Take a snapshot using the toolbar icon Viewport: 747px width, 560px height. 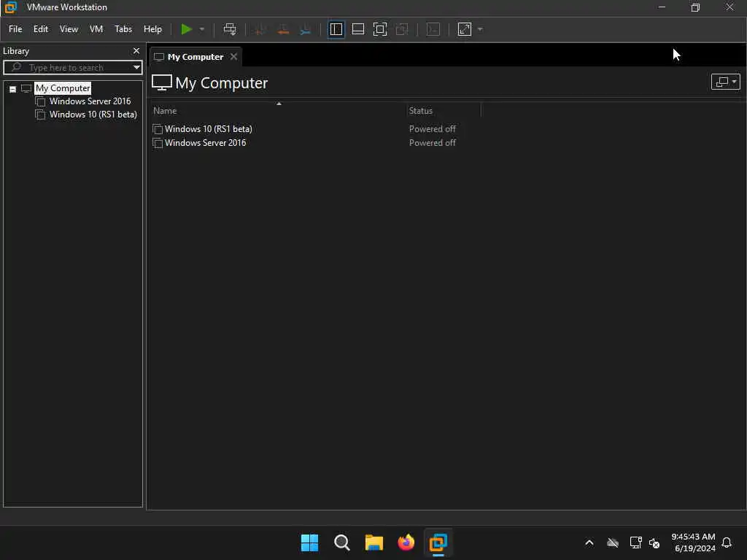tap(260, 29)
